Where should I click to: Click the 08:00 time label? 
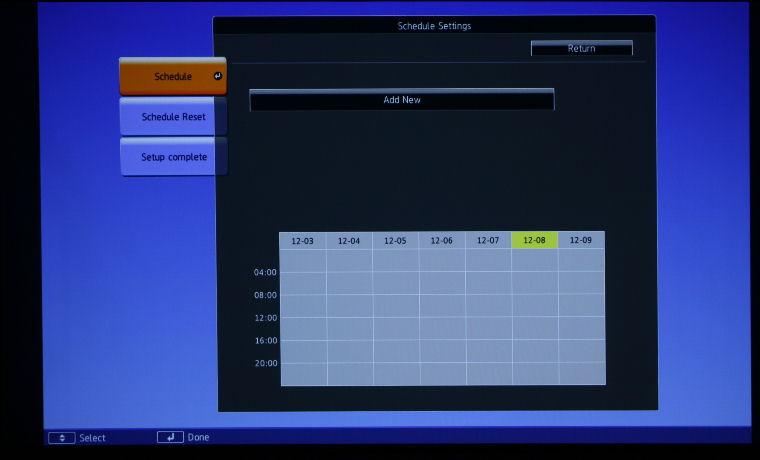point(265,295)
